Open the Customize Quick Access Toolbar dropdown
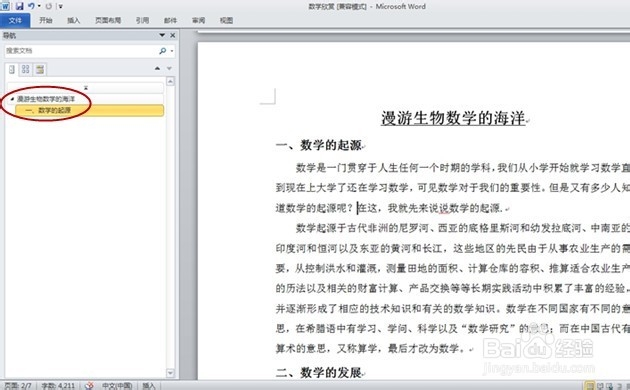Image resolution: width=630 pixels, height=390 pixels. (60, 6)
